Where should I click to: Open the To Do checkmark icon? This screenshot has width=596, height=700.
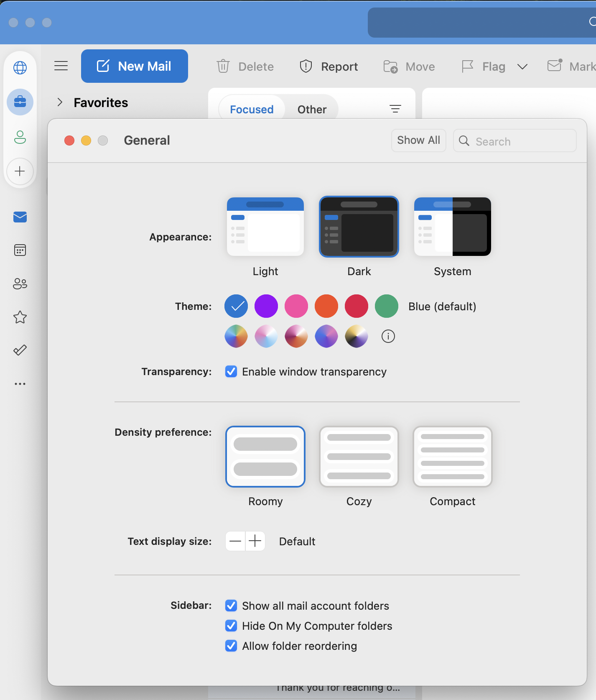pos(20,350)
